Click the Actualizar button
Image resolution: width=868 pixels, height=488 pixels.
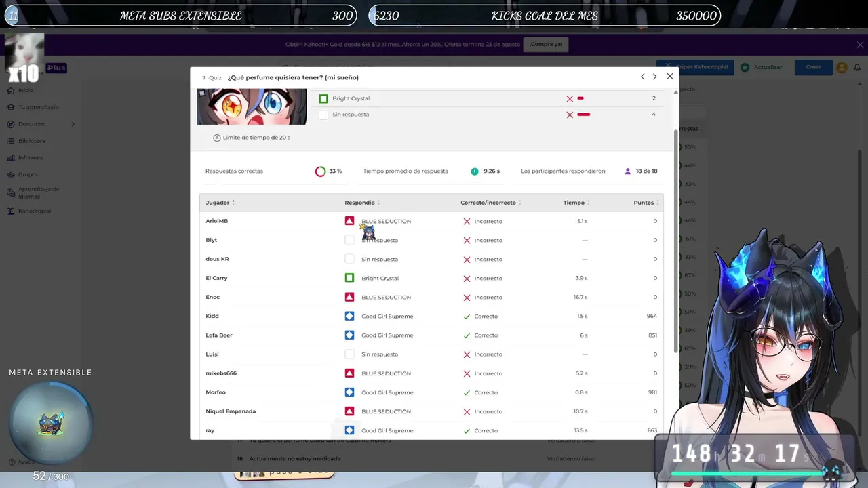762,67
